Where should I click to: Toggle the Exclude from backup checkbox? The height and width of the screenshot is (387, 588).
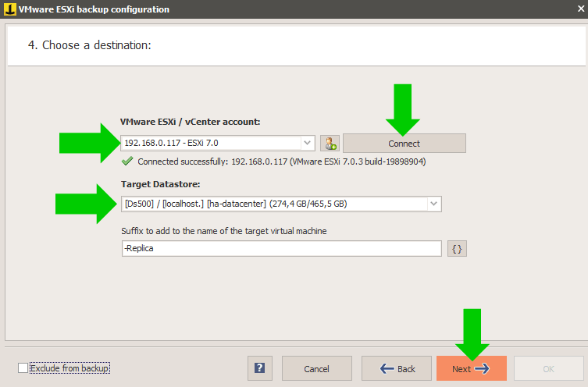[x=23, y=368]
